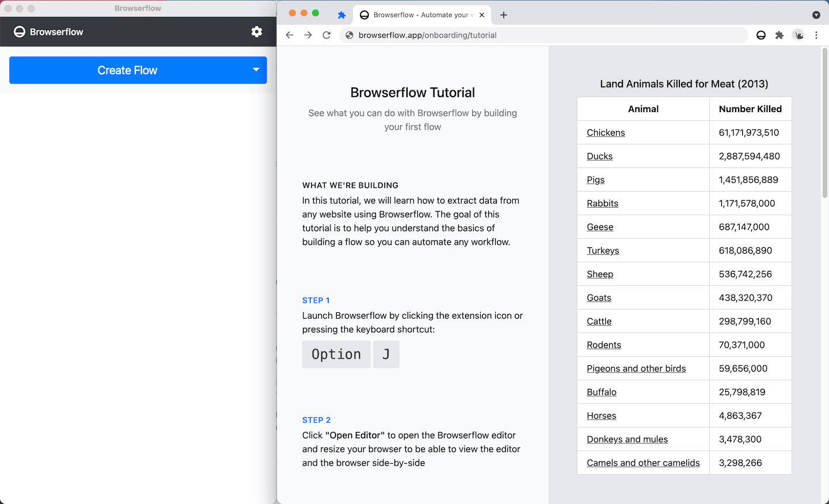
Task: Open Browserflow settings via the gear icon
Action: [257, 32]
